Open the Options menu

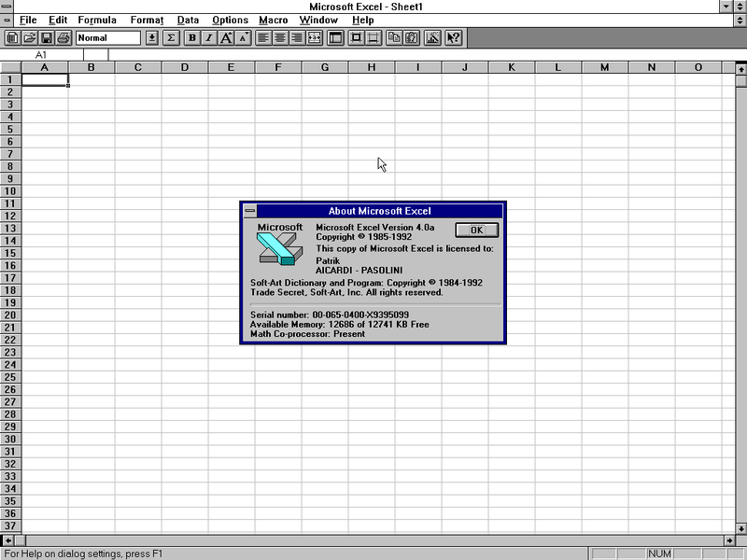point(230,20)
